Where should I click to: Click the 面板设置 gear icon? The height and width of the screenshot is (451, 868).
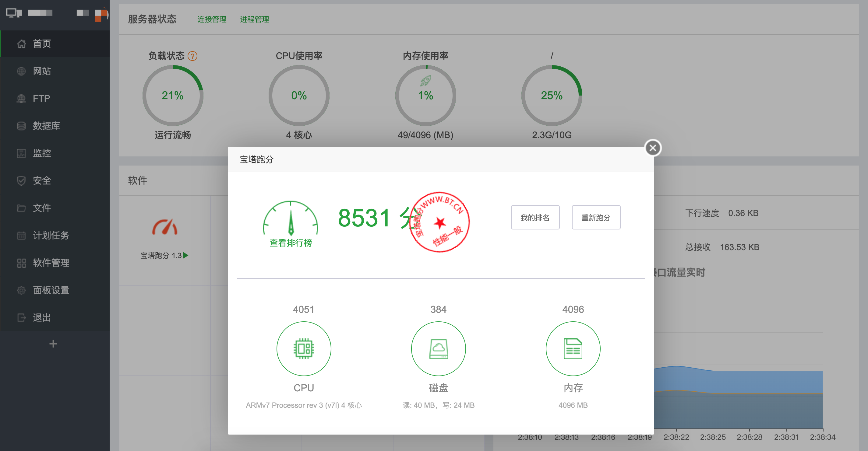coord(21,290)
